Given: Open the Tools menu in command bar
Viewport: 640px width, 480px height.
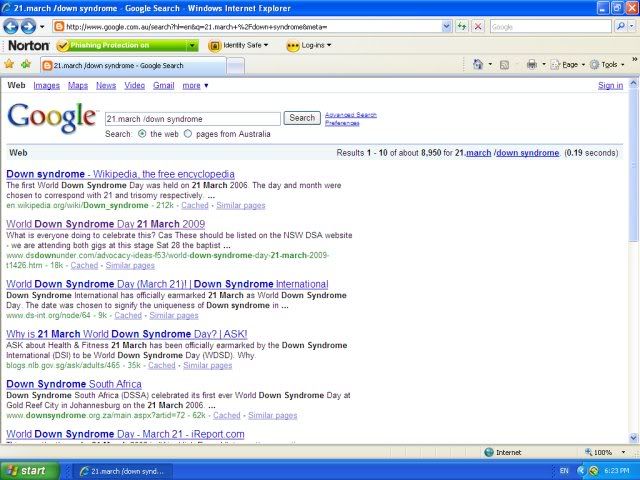Looking at the screenshot, I should pos(607,65).
